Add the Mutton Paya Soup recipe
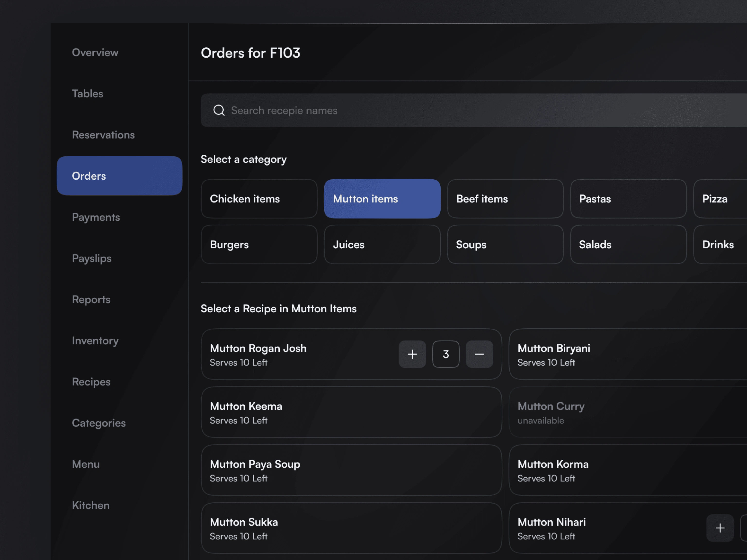This screenshot has height=560, width=747. click(351, 470)
